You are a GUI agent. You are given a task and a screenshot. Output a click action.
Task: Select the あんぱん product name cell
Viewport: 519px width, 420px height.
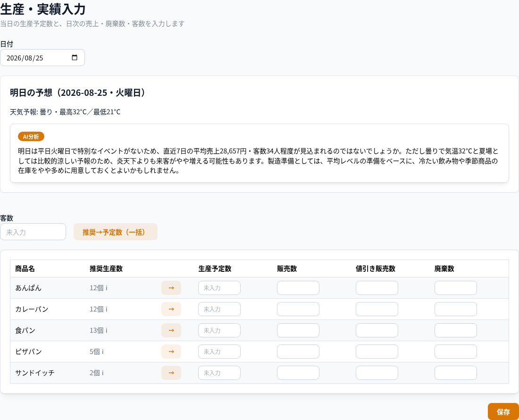[x=28, y=288]
